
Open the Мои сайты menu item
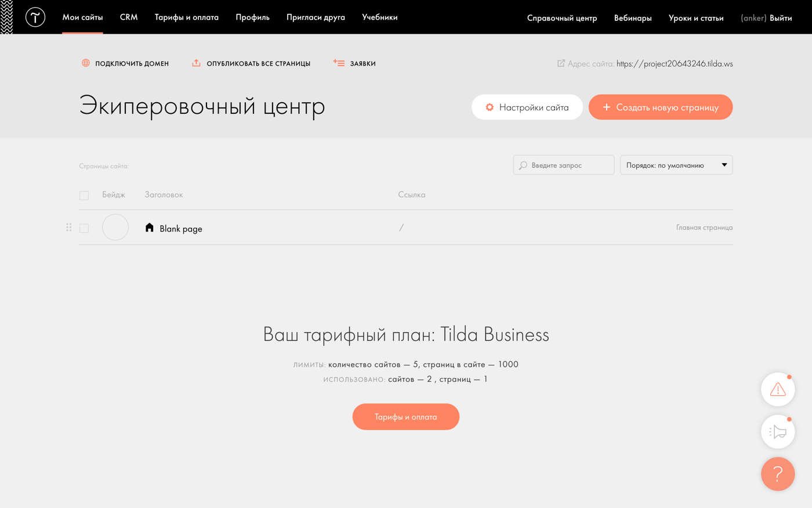point(82,17)
